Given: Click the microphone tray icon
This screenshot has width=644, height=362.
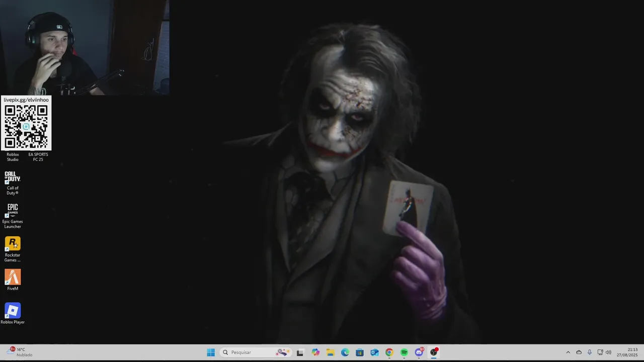Looking at the screenshot, I should point(590,352).
